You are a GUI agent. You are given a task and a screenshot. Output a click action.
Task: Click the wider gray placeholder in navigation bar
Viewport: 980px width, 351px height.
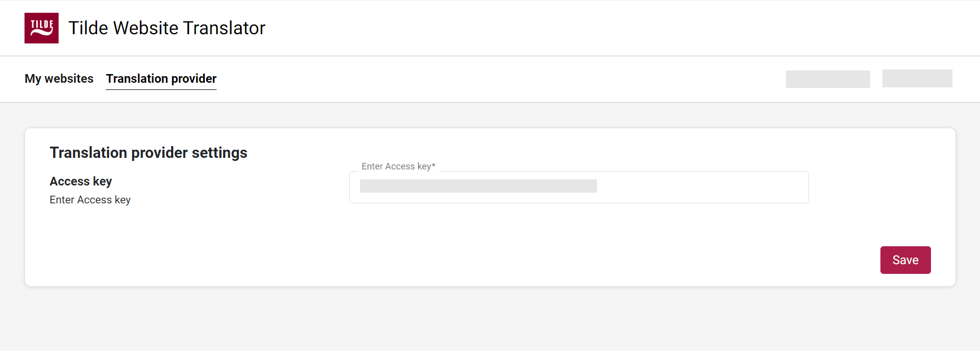tap(827, 79)
